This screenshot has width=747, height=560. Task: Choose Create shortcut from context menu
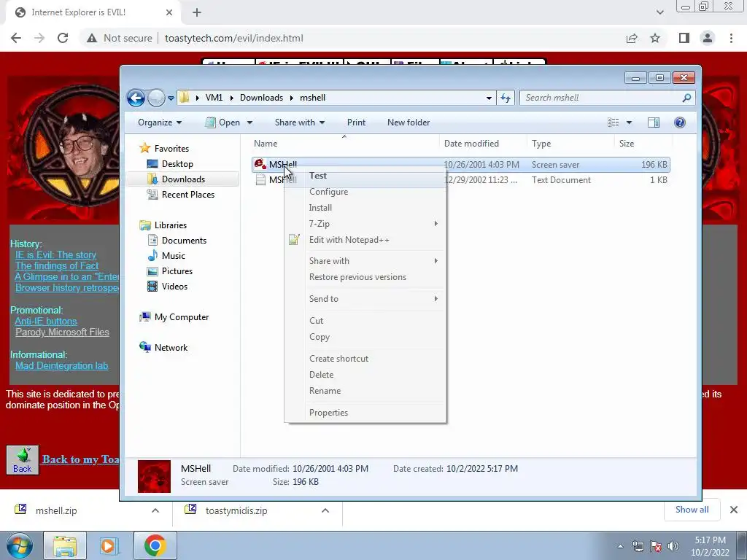[x=365, y=359]
